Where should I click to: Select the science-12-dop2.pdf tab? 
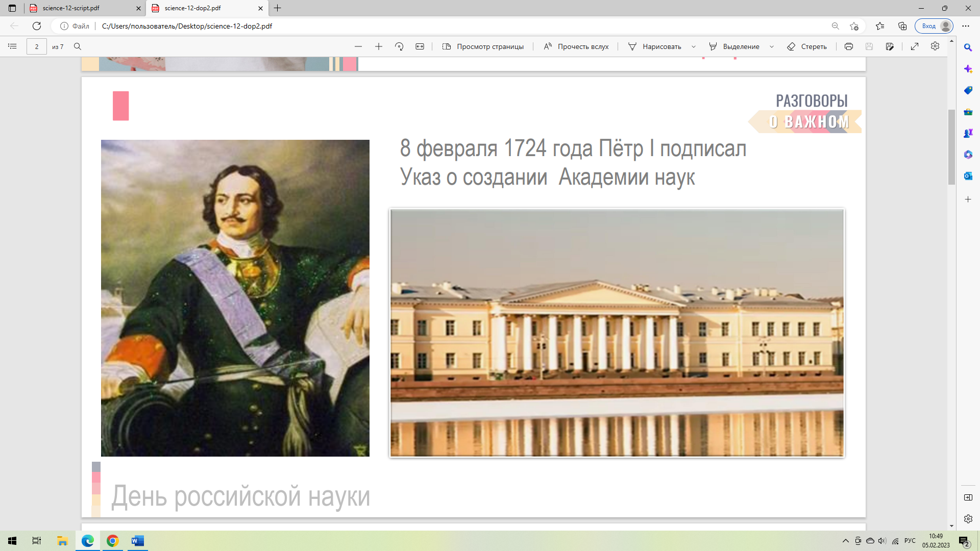[x=207, y=8]
